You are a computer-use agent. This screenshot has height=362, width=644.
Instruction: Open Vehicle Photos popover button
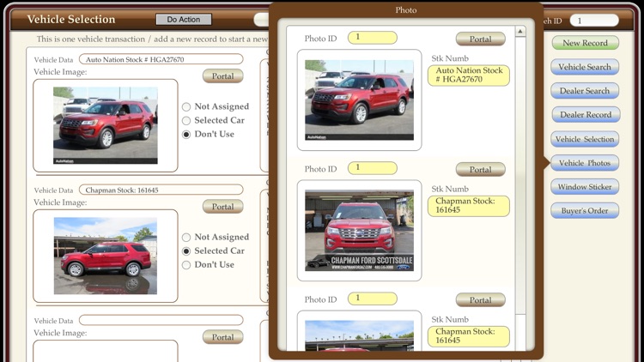pyautogui.click(x=585, y=163)
